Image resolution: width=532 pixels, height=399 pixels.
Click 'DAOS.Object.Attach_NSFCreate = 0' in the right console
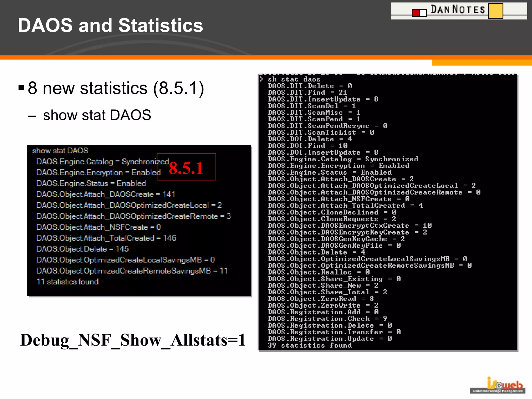[339, 199]
